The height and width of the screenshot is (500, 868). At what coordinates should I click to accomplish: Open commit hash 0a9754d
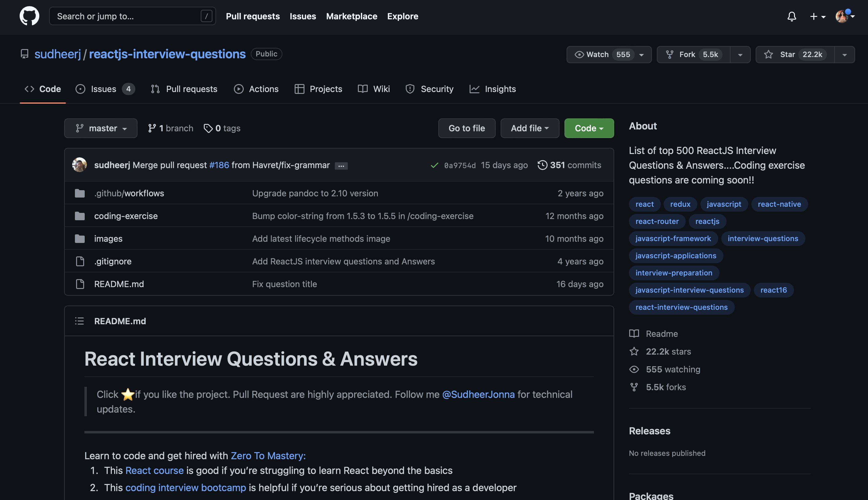pos(460,165)
